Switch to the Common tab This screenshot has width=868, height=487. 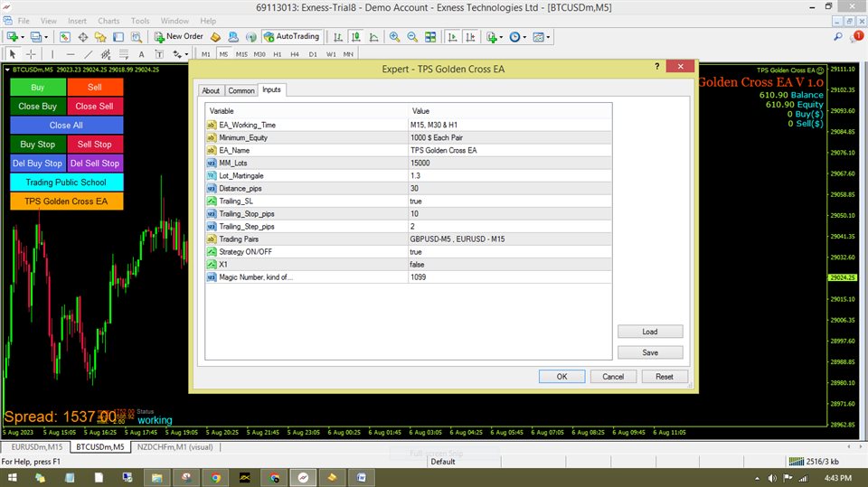click(241, 90)
